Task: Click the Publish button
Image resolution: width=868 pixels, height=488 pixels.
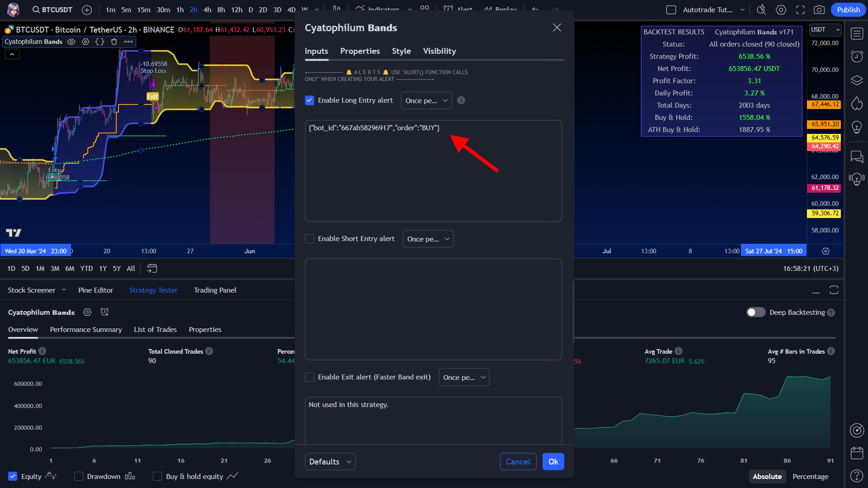Action: tap(848, 9)
